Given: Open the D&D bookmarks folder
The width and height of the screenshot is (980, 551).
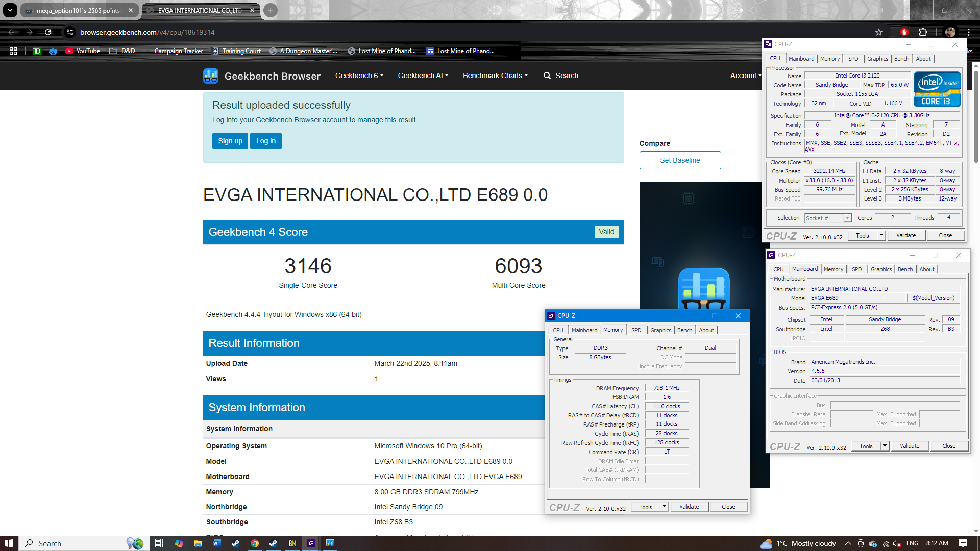Looking at the screenshot, I should [122, 51].
